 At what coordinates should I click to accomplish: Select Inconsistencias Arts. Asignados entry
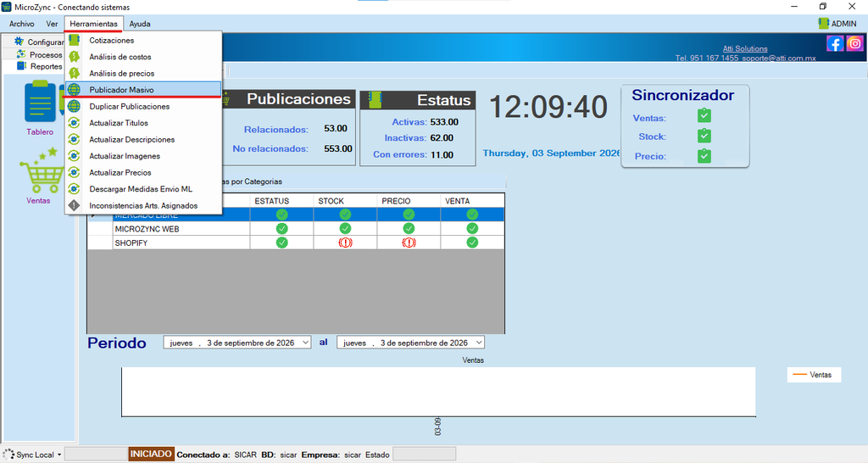[x=142, y=205]
